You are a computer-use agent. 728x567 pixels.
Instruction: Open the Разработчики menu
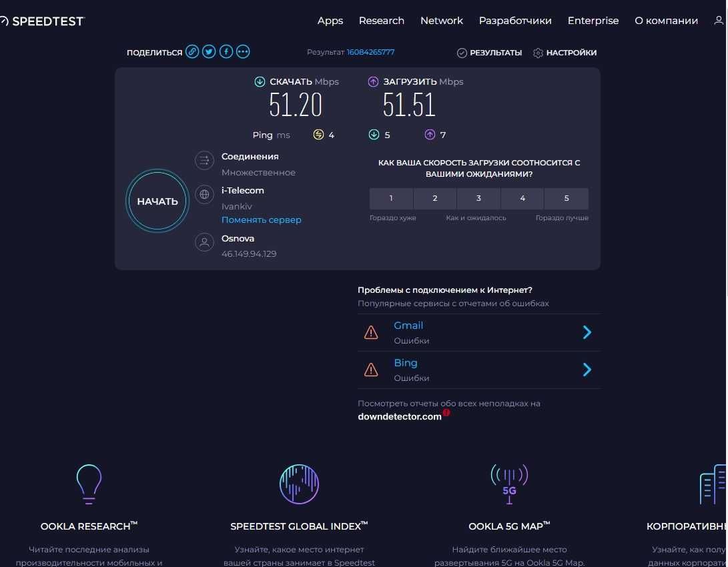pyautogui.click(x=515, y=21)
